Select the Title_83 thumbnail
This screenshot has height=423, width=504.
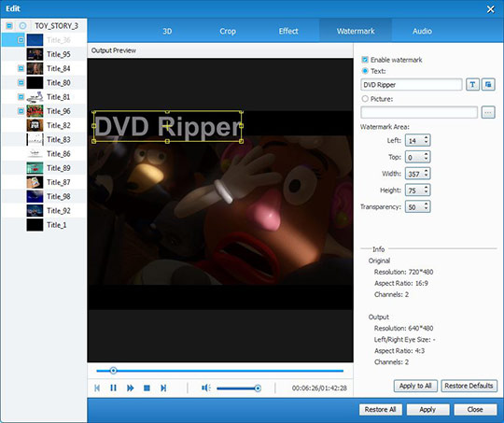tap(35, 139)
